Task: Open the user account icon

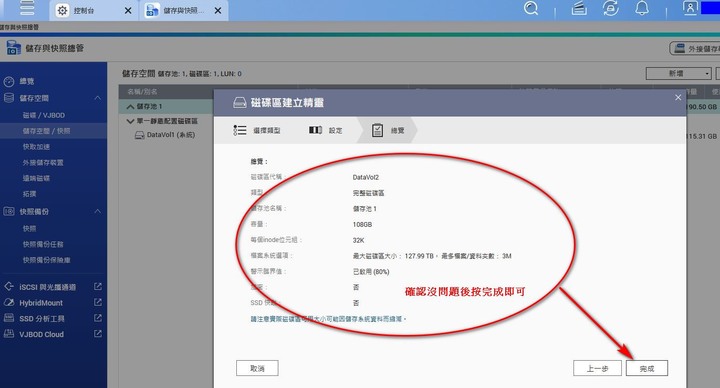Action: 690,8
